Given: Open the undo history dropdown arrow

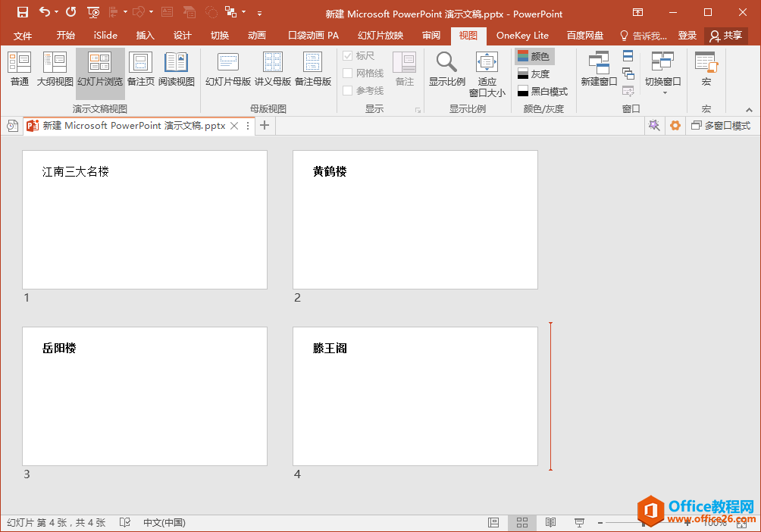Looking at the screenshot, I should tap(56, 12).
